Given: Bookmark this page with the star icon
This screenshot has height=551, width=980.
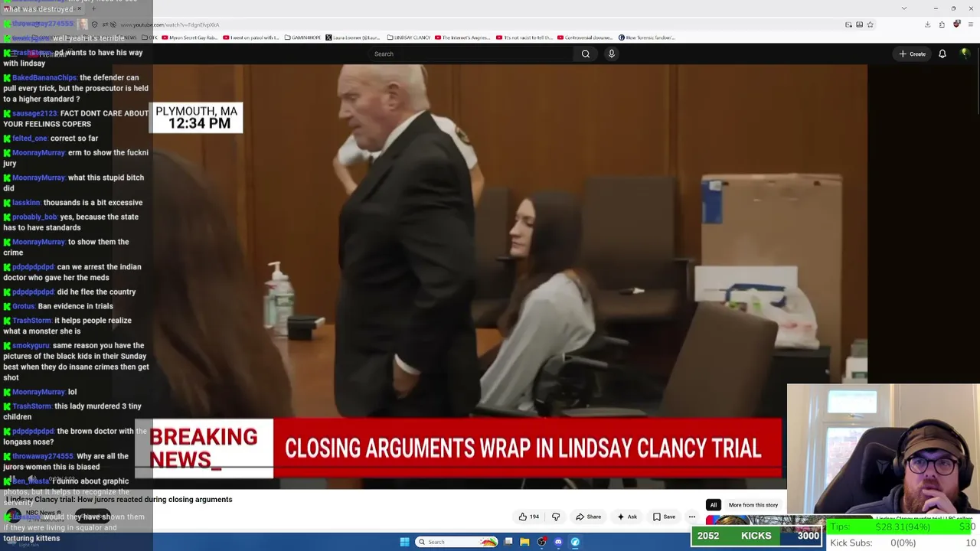Looking at the screenshot, I should [871, 24].
